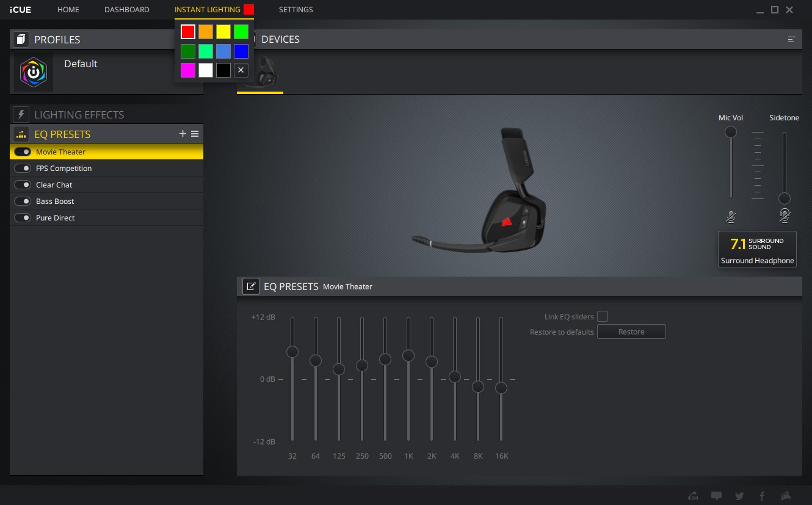
Task: Pick the light blue lighting swatch
Action: [223, 51]
